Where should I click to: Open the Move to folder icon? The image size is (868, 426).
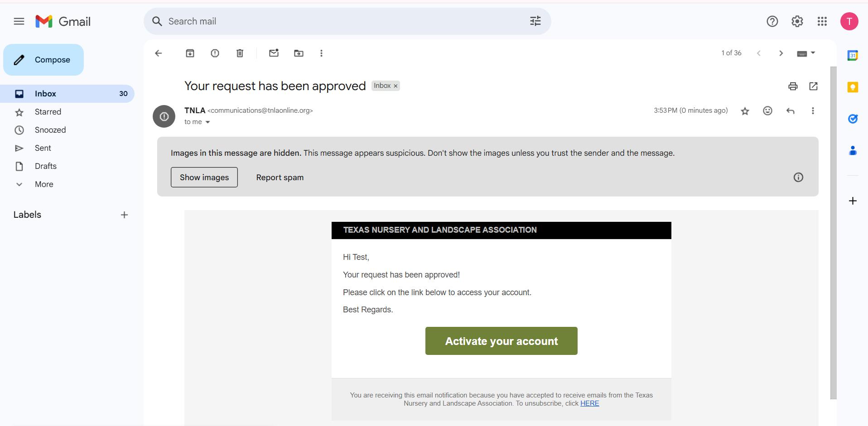tap(299, 53)
